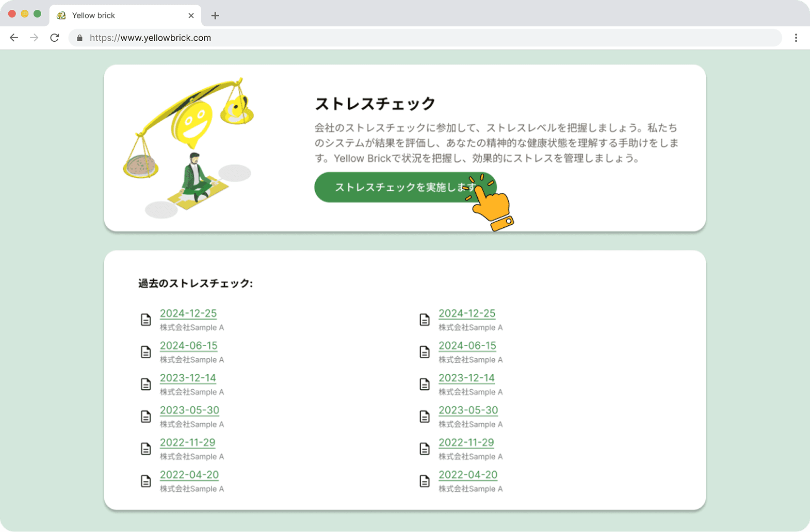Click the address bar URL field
The height and width of the screenshot is (532, 810).
pyautogui.click(x=413, y=38)
